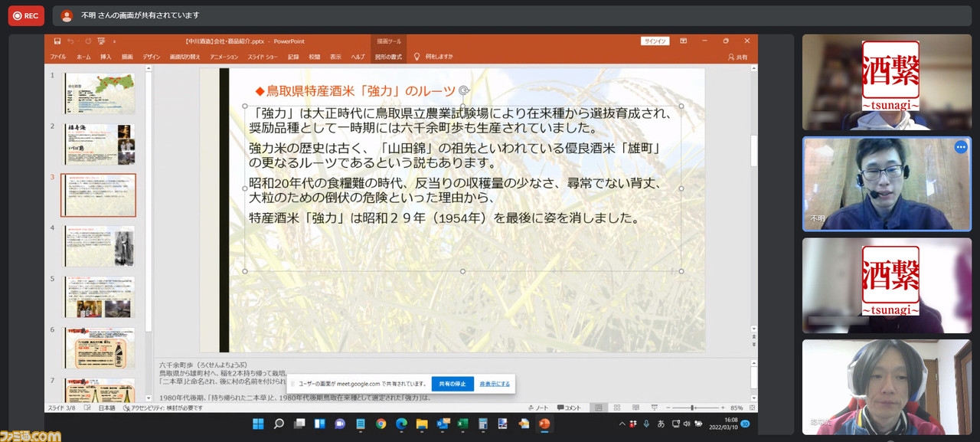The height and width of the screenshot is (442, 980).
Task: Click the Save icon in PowerPoint title bar
Action: (x=57, y=41)
